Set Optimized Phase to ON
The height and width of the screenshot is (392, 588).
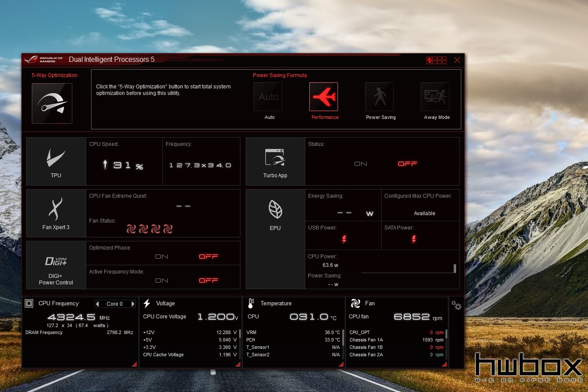coord(162,257)
